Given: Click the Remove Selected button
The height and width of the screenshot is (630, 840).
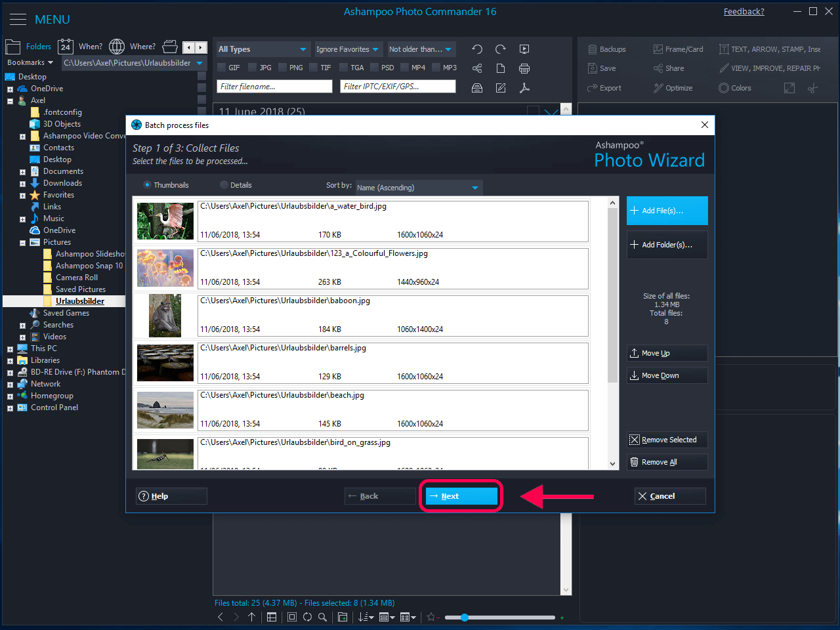Looking at the screenshot, I should point(667,440).
